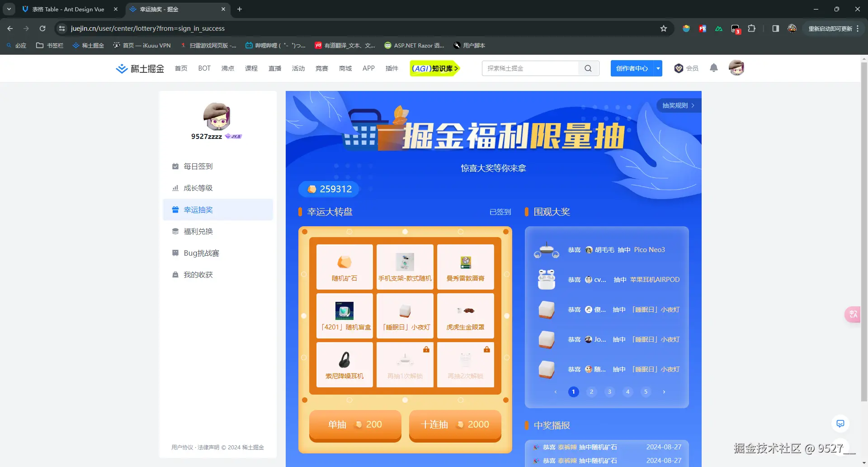This screenshot has height=467, width=868.
Task: Open 福利兑换 in the sidebar
Action: pyautogui.click(x=198, y=231)
